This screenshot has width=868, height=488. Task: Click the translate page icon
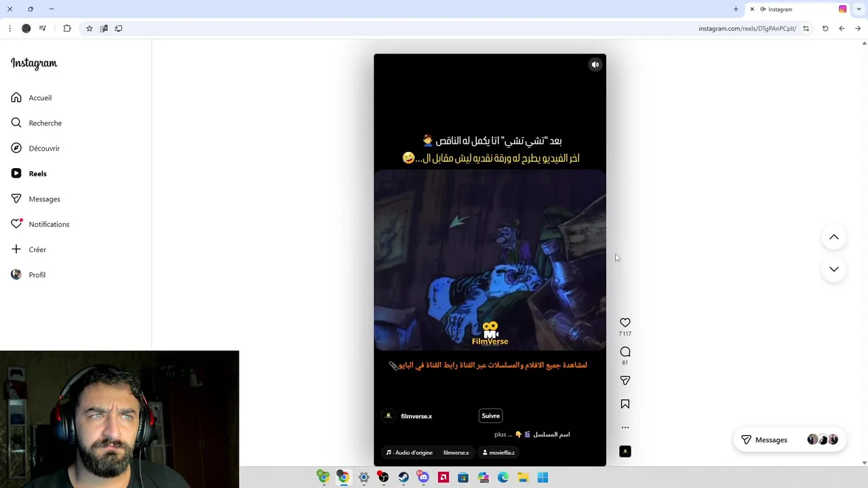104,28
